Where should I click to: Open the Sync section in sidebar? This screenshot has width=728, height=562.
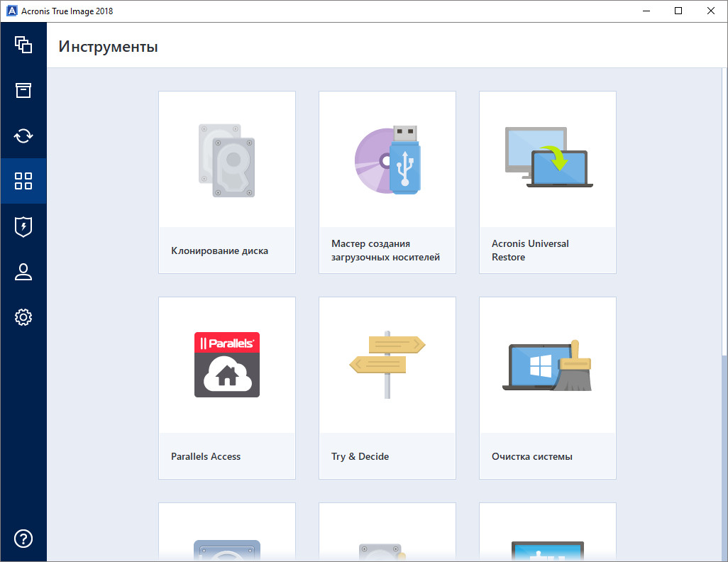click(23, 136)
